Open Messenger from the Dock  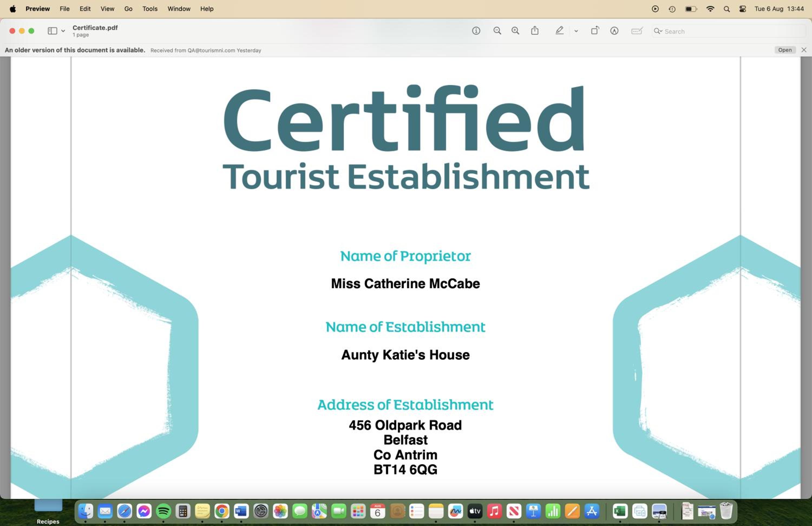[144, 511]
